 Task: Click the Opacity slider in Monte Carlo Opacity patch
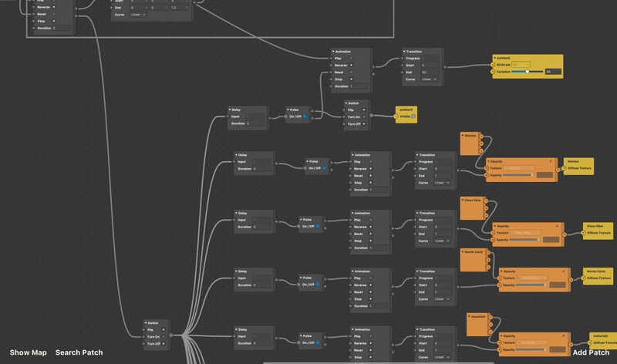click(x=531, y=285)
